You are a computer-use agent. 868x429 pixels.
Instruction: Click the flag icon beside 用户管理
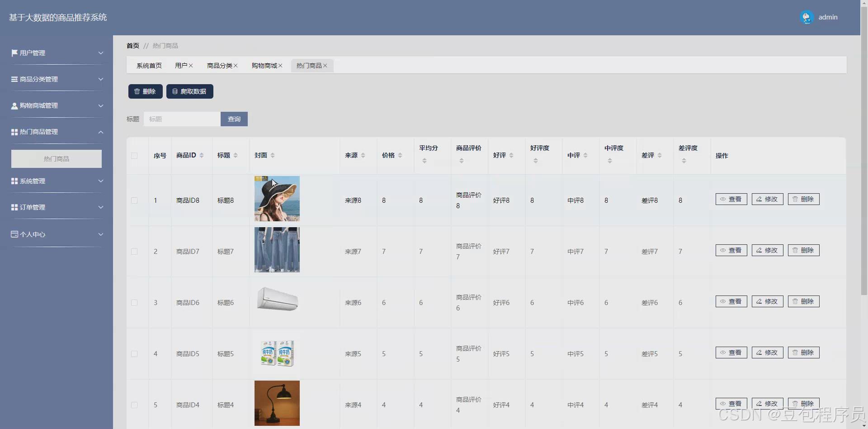[14, 53]
